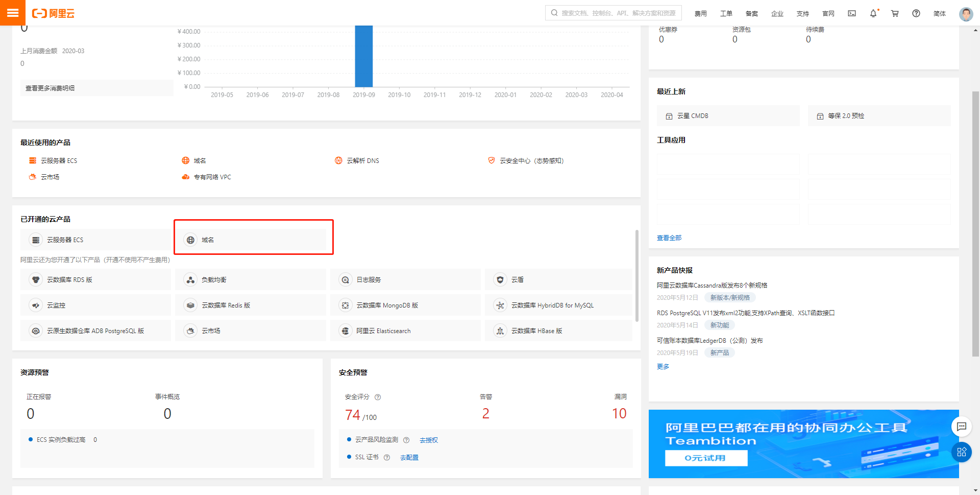Image resolution: width=980 pixels, height=495 pixels.
Task: Click the 云盾 shield icon
Action: [500, 279]
